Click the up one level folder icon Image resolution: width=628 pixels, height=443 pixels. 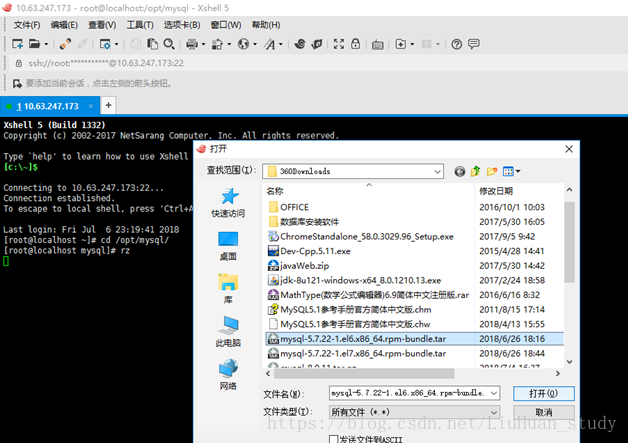(475, 171)
